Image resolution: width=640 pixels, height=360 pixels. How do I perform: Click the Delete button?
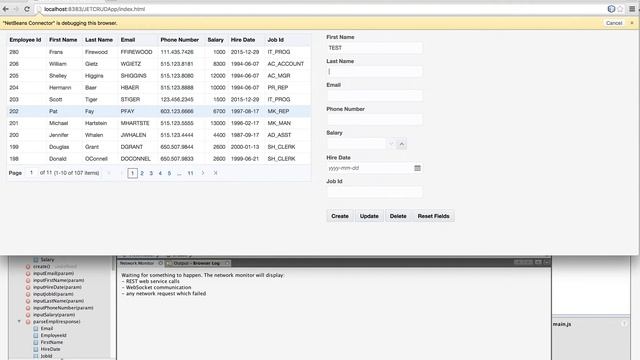point(398,216)
